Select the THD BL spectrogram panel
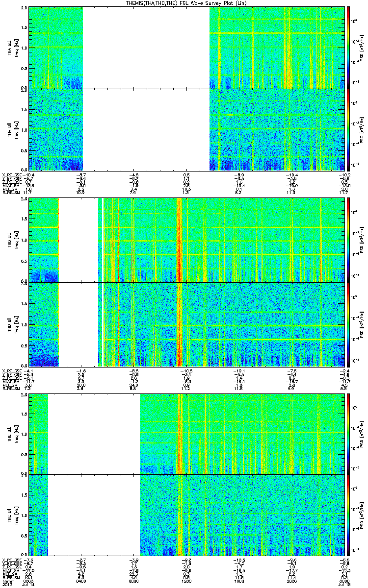 pos(187,240)
